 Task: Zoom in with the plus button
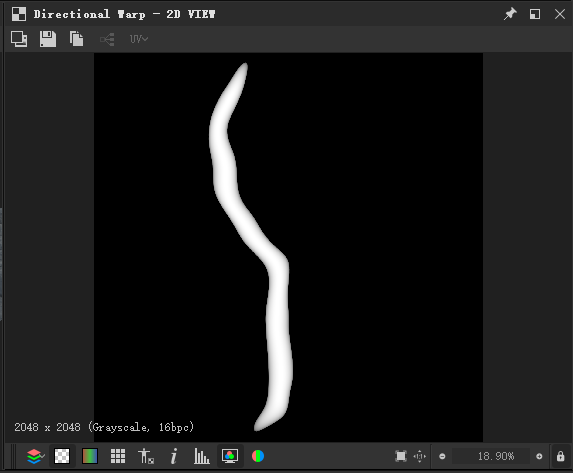pyautogui.click(x=539, y=456)
